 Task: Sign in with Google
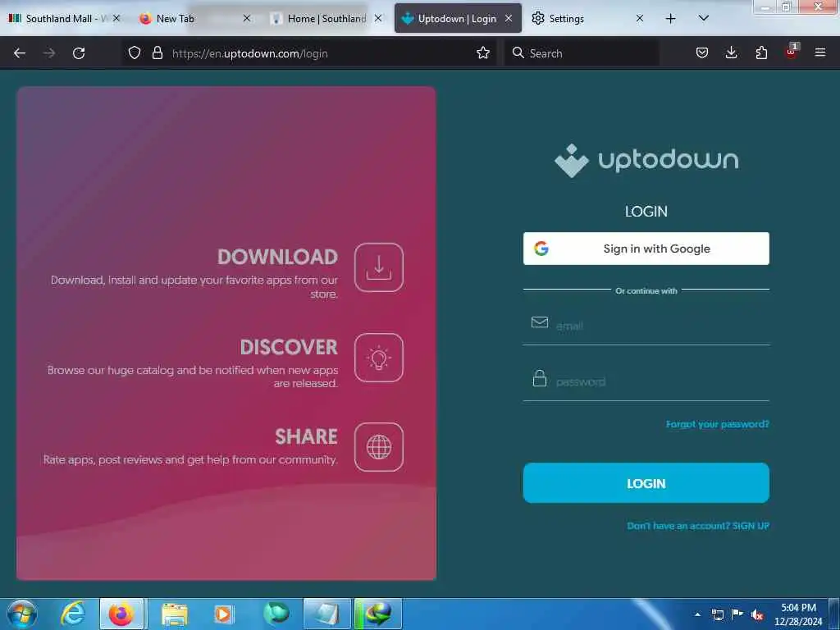(x=646, y=249)
